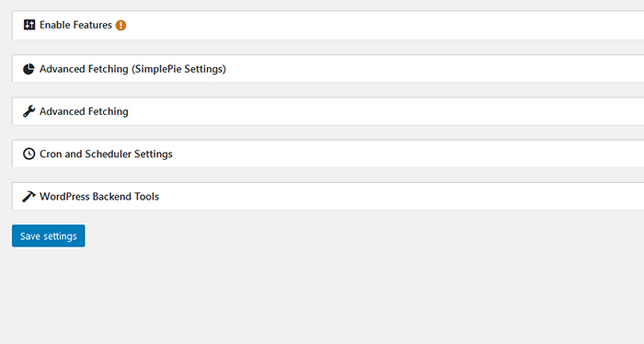Select the "Enable Features" heading text
The height and width of the screenshot is (344, 644).
[x=75, y=25]
